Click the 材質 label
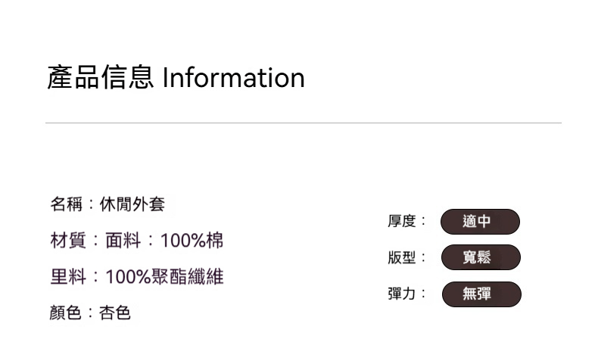 coord(66,241)
